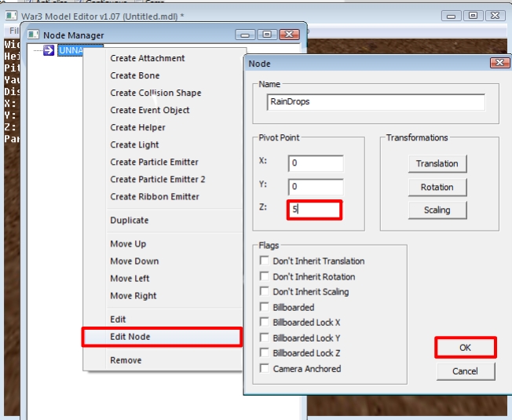Pick Create Helper in the context menu

pos(137,127)
